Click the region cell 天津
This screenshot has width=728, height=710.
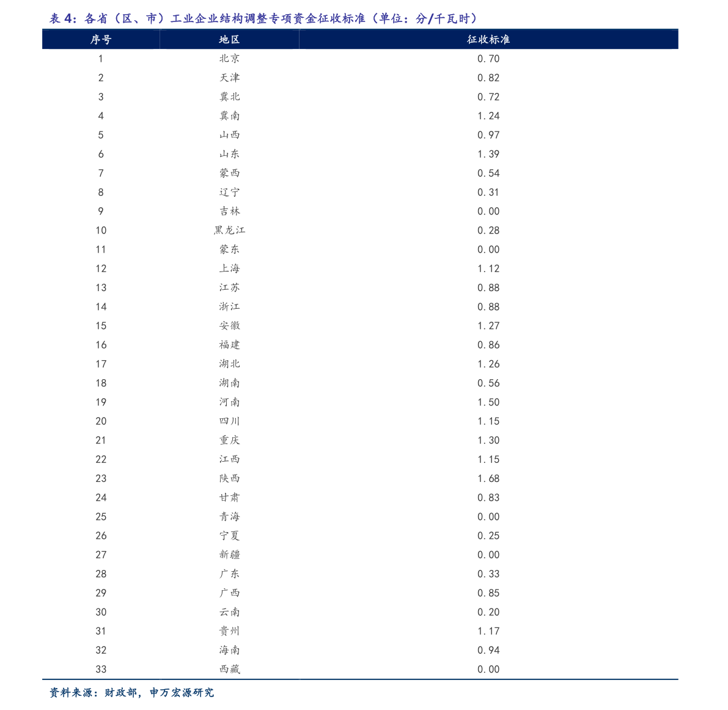click(x=229, y=78)
